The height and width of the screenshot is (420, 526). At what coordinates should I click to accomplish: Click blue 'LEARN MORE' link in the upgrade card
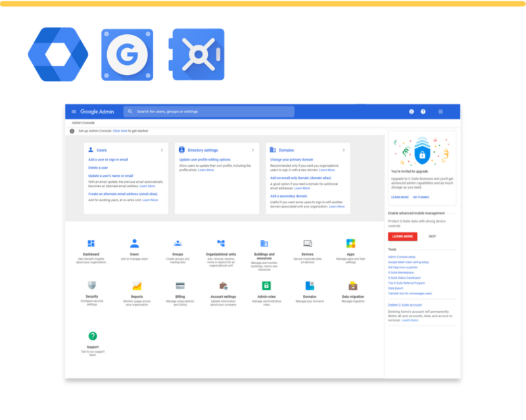click(400, 197)
